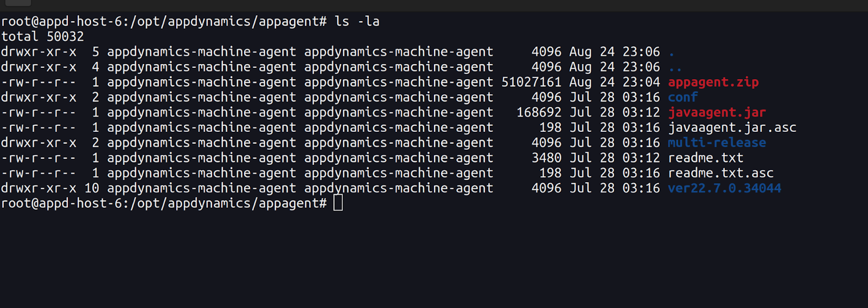Screen dimensions: 868x308
Task: Click the link count 10 in the last row
Action: pos(92,189)
